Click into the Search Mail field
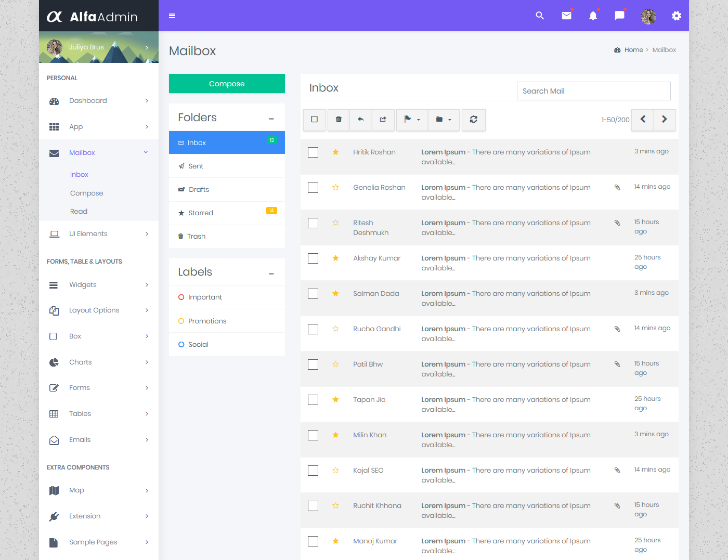Image resolution: width=728 pixels, height=560 pixels. click(593, 91)
